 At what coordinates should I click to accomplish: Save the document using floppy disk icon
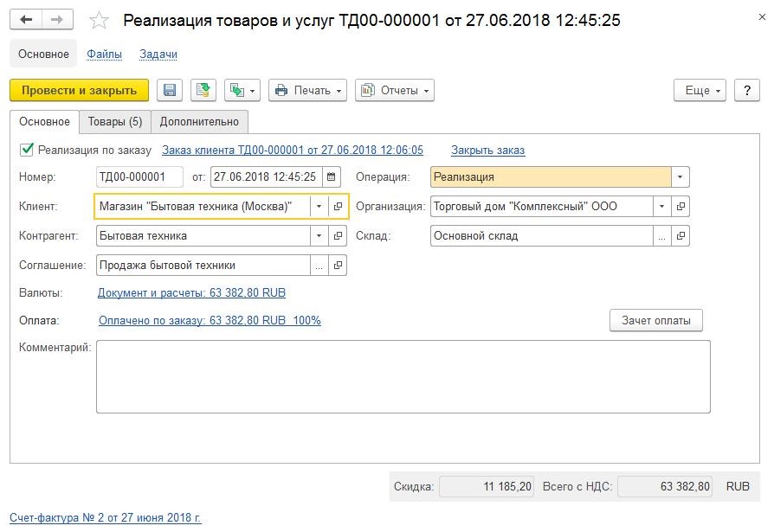(170, 90)
